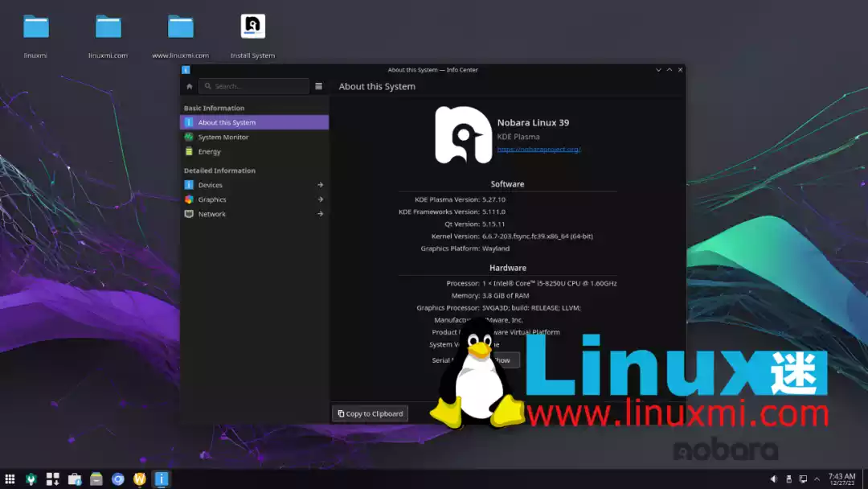Select the Graphics icon in Detailed Information

tap(190, 199)
